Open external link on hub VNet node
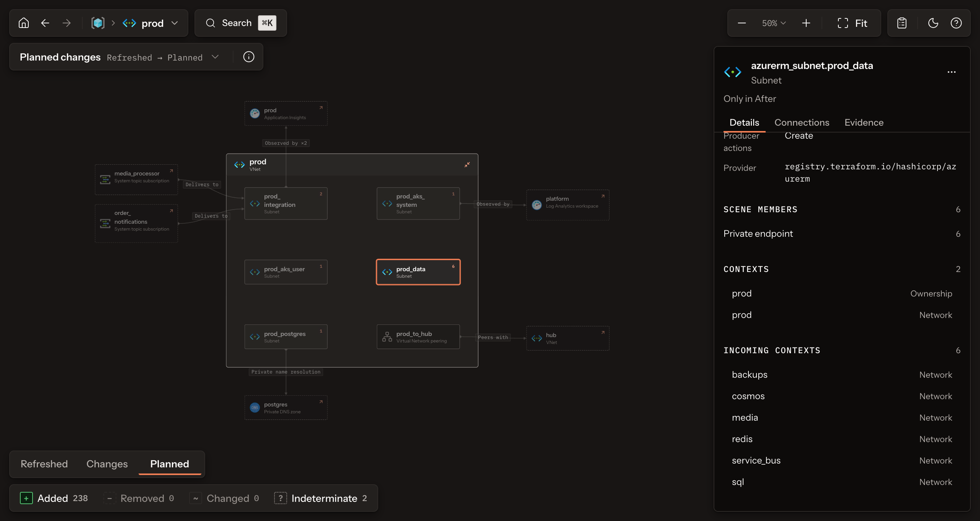 coord(603,333)
